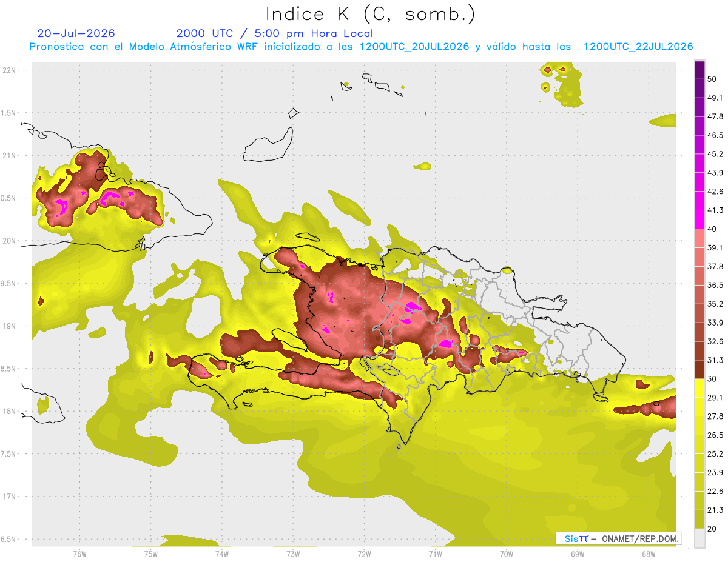This screenshot has width=728, height=562.
Task: Click the colorbar value 31.3
Action: [x=716, y=360]
